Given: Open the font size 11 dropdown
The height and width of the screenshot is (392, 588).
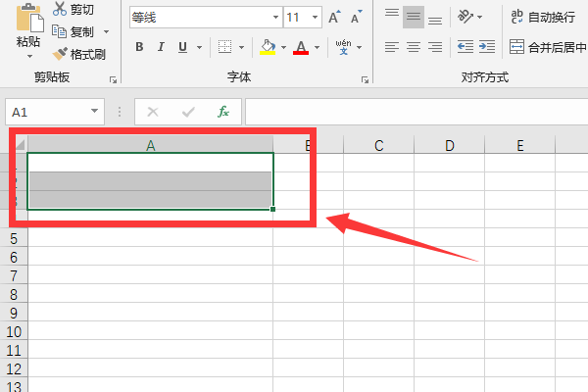Looking at the screenshot, I should tap(315, 18).
